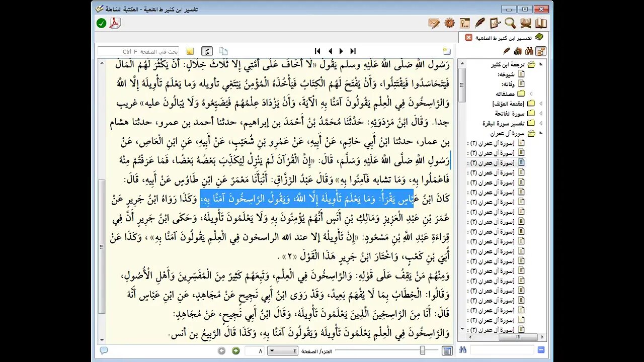644x362 pixels.
Task: Expand the مقدمة المؤلف folder
Action: pyautogui.click(x=541, y=104)
